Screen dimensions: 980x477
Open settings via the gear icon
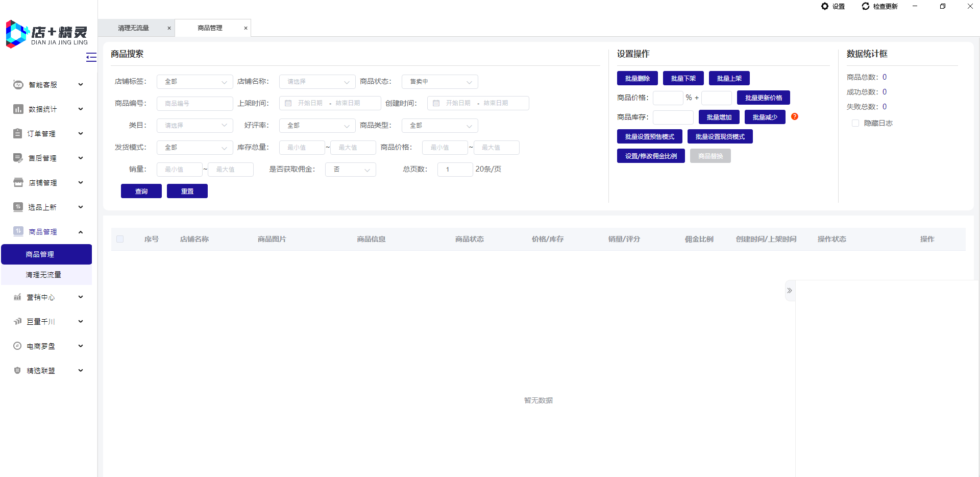point(825,6)
